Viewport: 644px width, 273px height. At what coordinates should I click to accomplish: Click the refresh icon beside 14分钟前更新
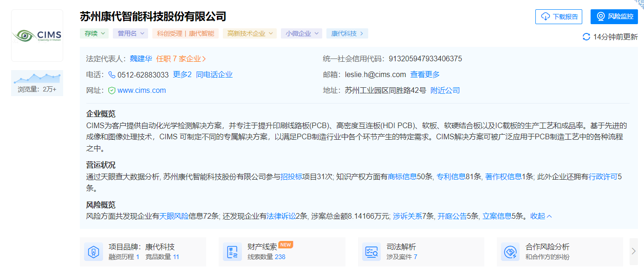pyautogui.click(x=586, y=37)
